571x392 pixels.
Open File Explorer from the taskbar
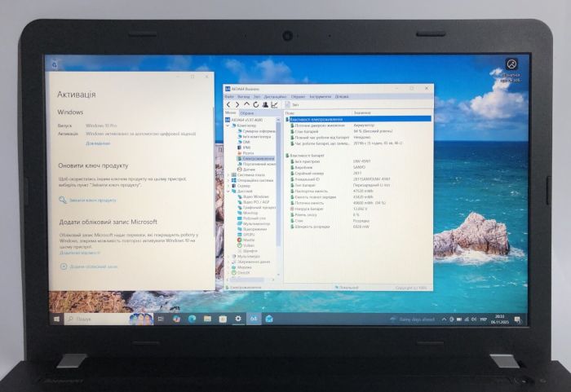point(207,319)
